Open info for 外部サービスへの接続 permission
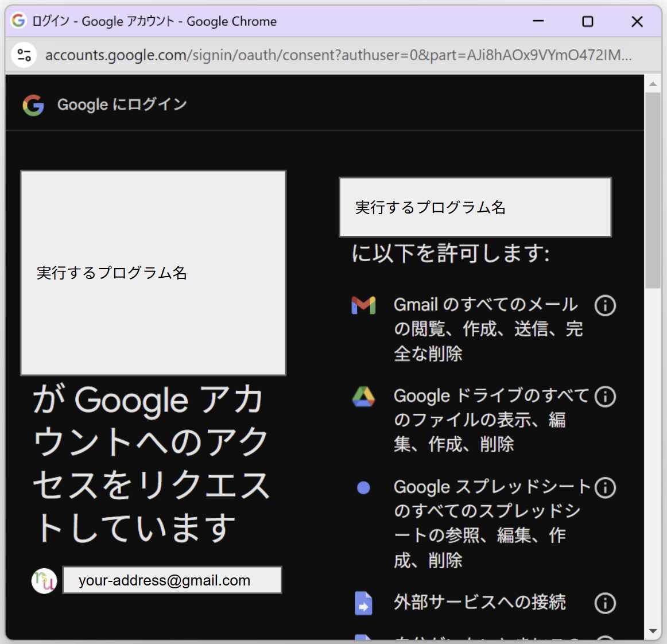 605,603
